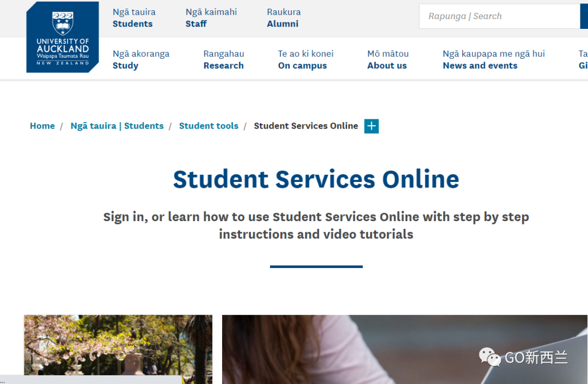Click the blue search submit button
Viewport: 588px width, 384px height.
click(x=584, y=16)
